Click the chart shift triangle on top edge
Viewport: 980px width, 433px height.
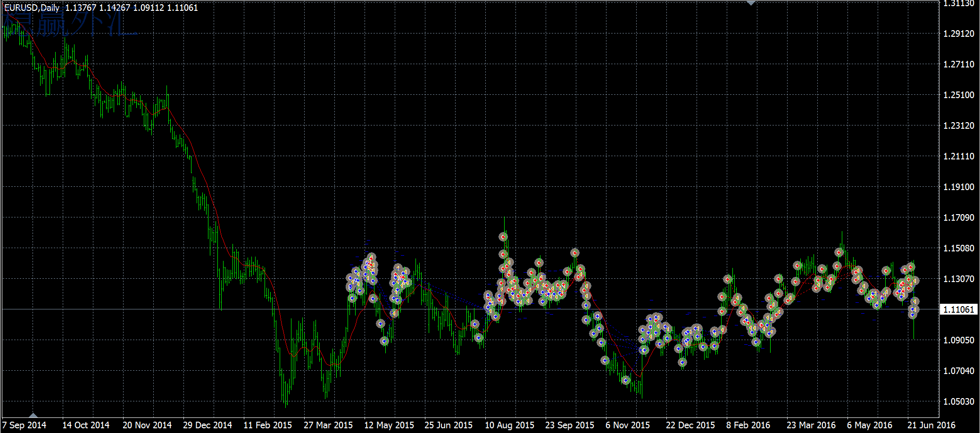point(751,3)
